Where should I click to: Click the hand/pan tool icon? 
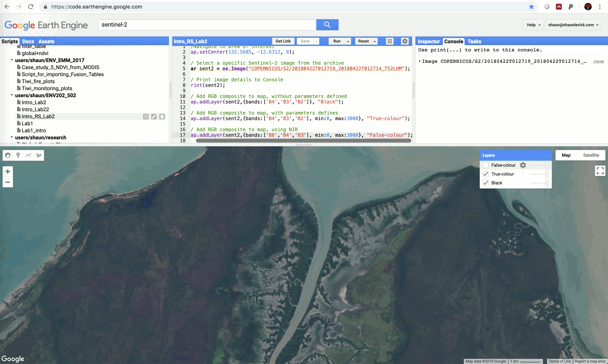click(8, 155)
